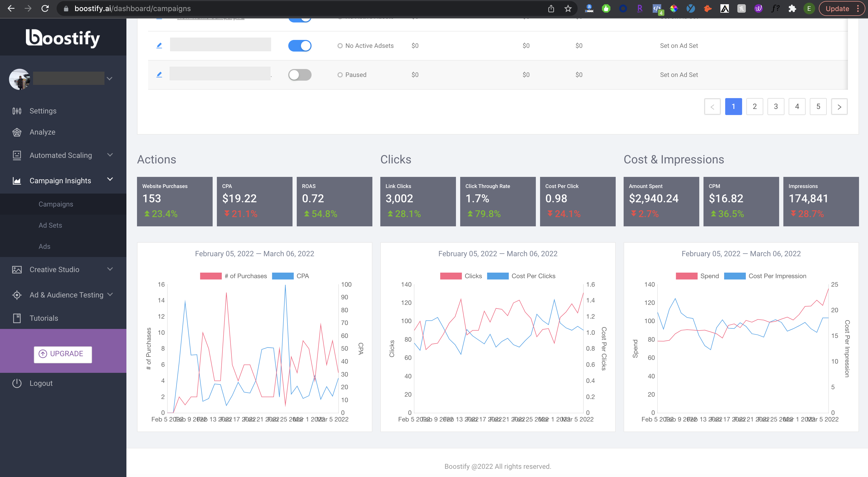868x477 pixels.
Task: Open the Ad Sets page
Action: pyautogui.click(x=50, y=225)
